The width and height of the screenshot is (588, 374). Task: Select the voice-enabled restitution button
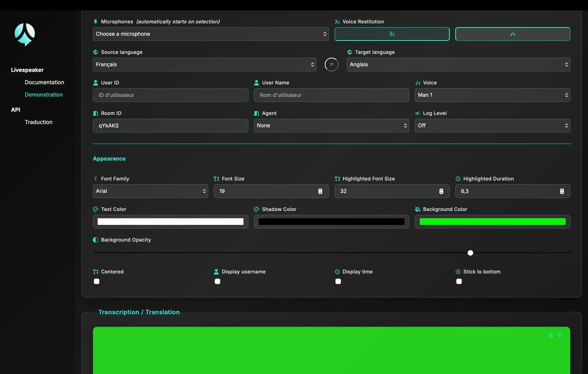click(513, 34)
